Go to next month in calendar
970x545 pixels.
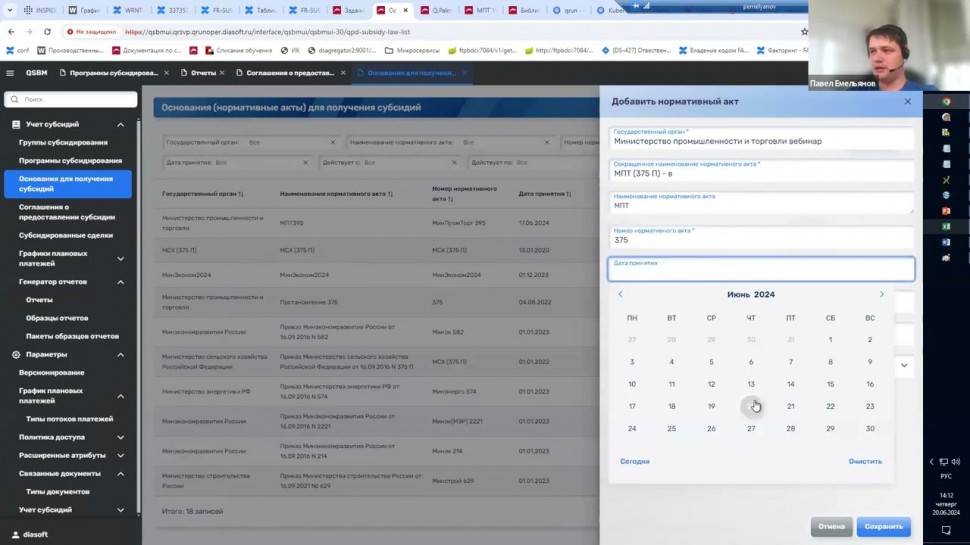(881, 295)
